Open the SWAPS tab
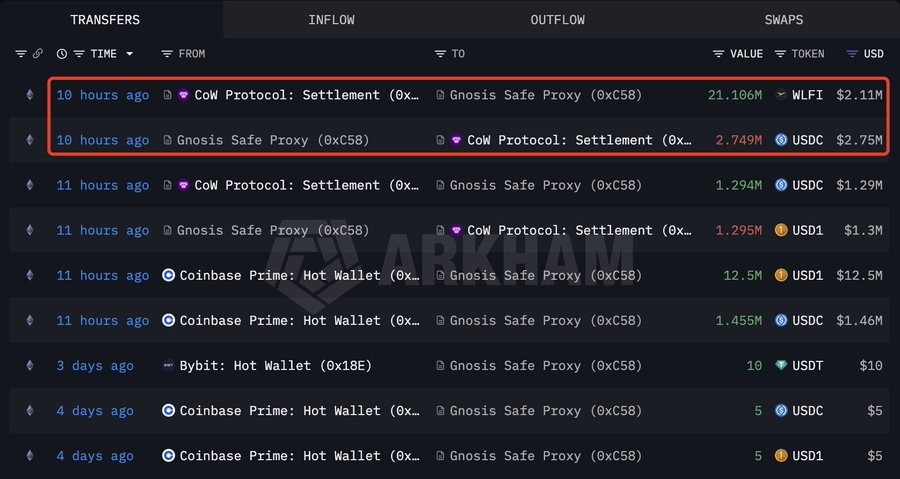 [x=783, y=20]
